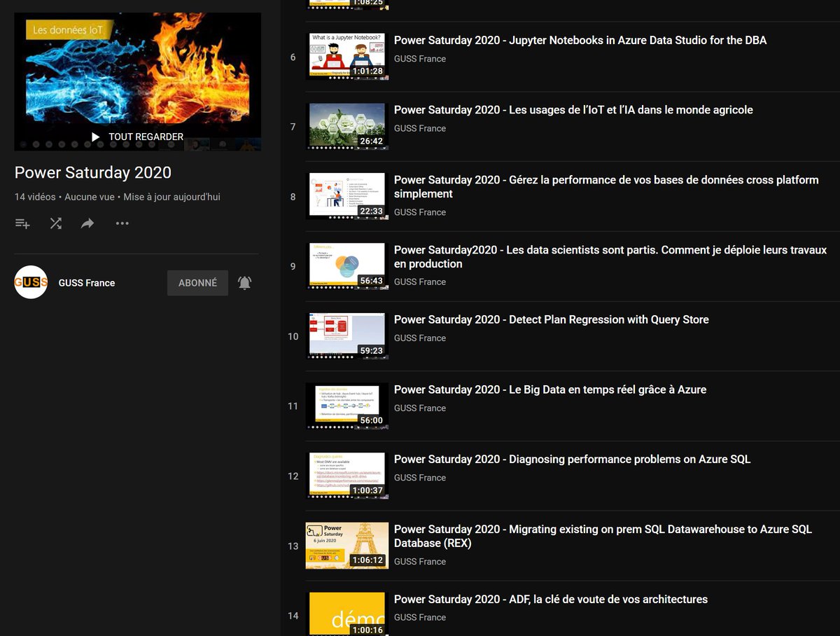Open Le Big Data en temps réel title
This screenshot has width=840, height=636.
[x=550, y=389]
